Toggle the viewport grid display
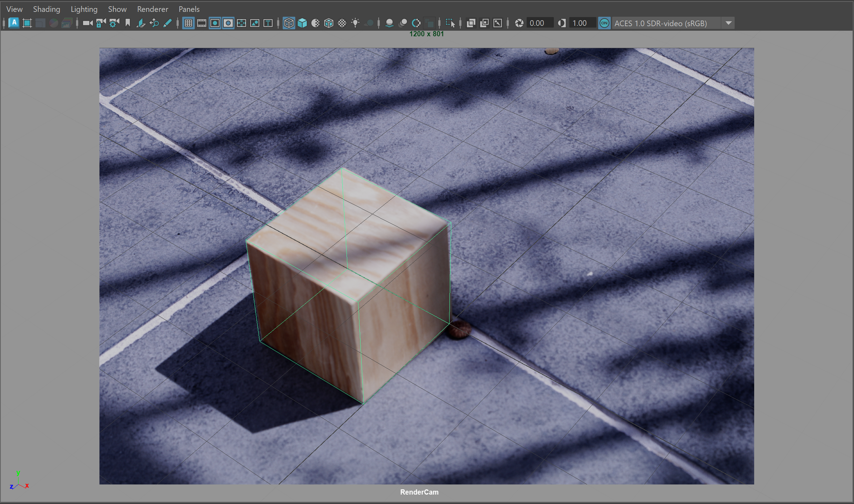Screen dimensions: 854x504 (188, 23)
